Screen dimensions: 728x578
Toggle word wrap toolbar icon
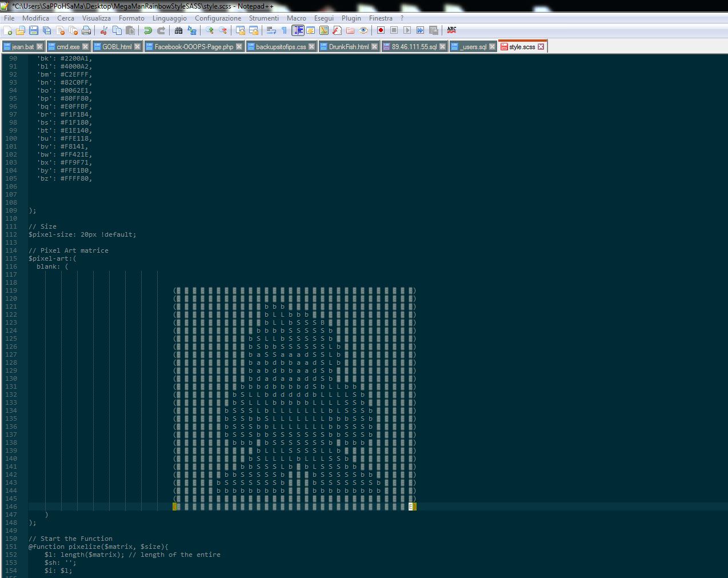(x=271, y=30)
